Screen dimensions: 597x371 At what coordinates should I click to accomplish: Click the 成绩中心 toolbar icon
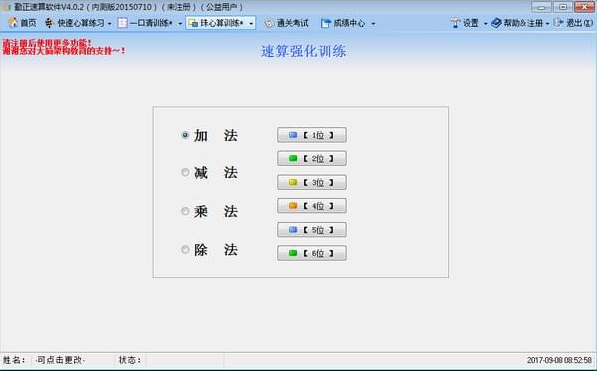326,23
